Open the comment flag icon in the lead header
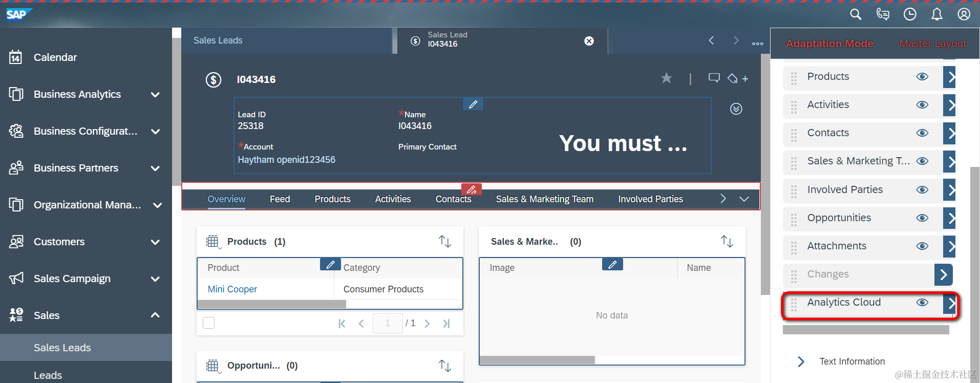The image size is (980, 383). point(714,78)
